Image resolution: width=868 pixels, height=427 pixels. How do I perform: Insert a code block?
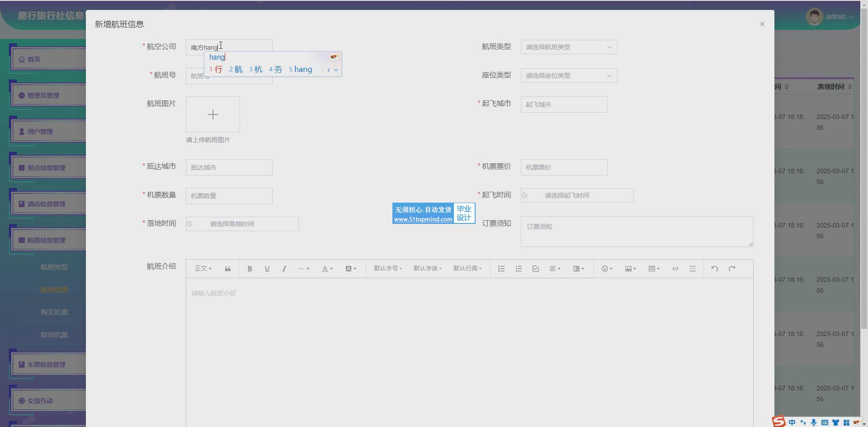[675, 269]
